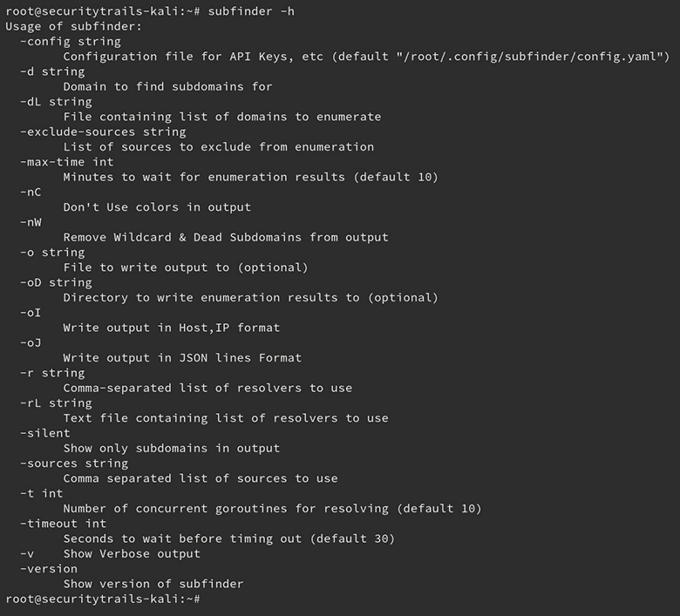Click the '-exclude-sources string' flag
This screenshot has height=616, width=680.
tap(103, 132)
